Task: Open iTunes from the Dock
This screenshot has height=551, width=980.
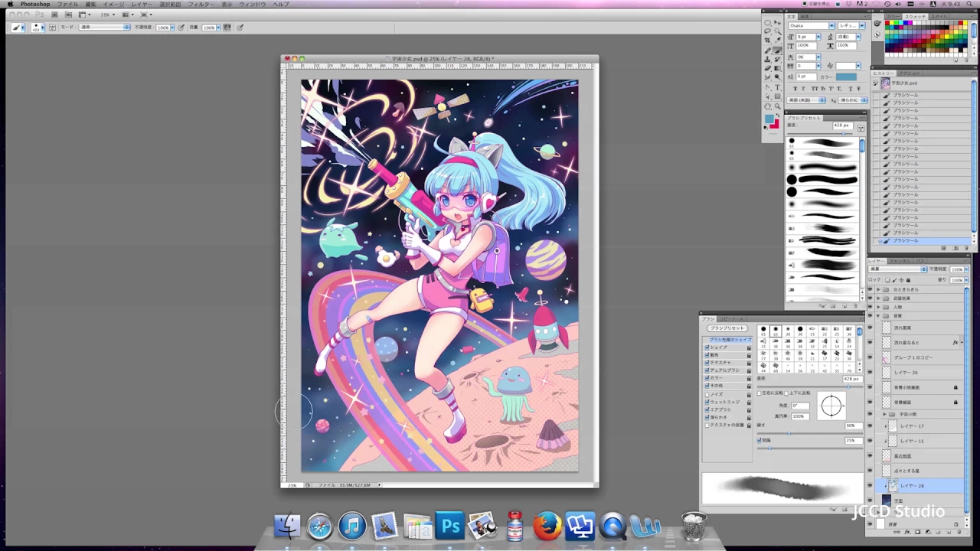Action: coord(352,526)
